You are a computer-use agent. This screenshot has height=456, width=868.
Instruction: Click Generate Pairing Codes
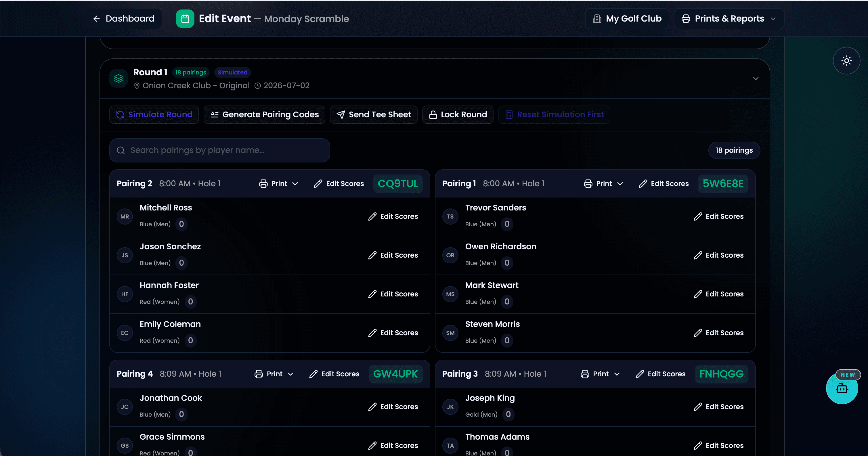264,114
